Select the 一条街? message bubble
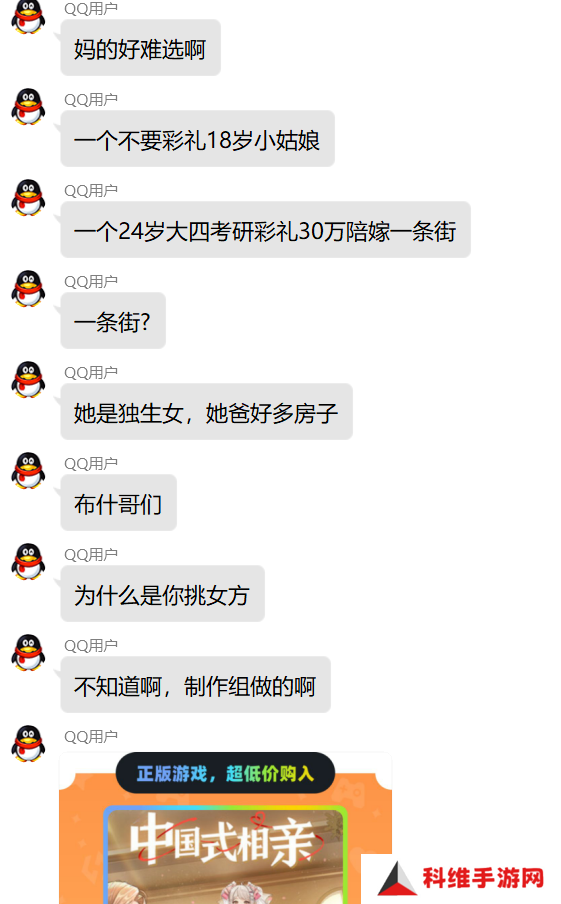Viewport: 561px width, 904px height. pos(113,321)
